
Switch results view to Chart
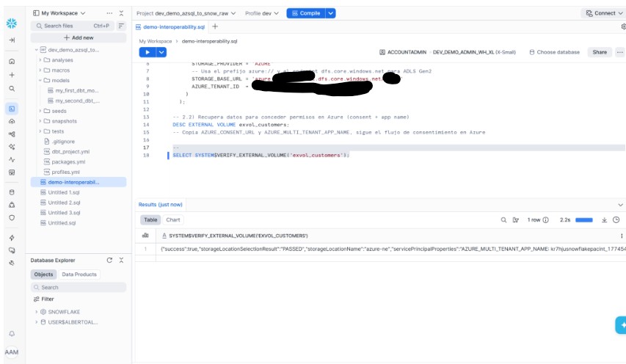coord(173,219)
